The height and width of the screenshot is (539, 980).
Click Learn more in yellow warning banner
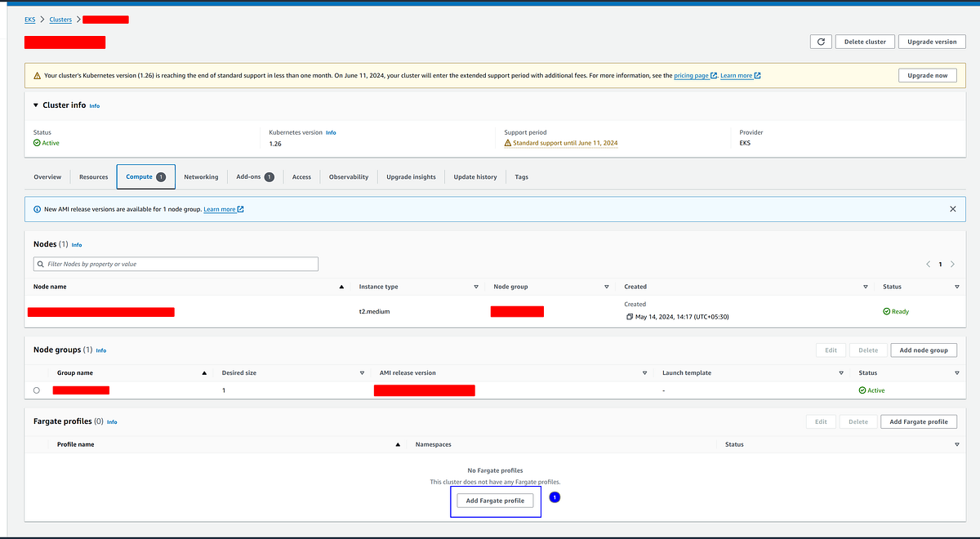point(736,75)
